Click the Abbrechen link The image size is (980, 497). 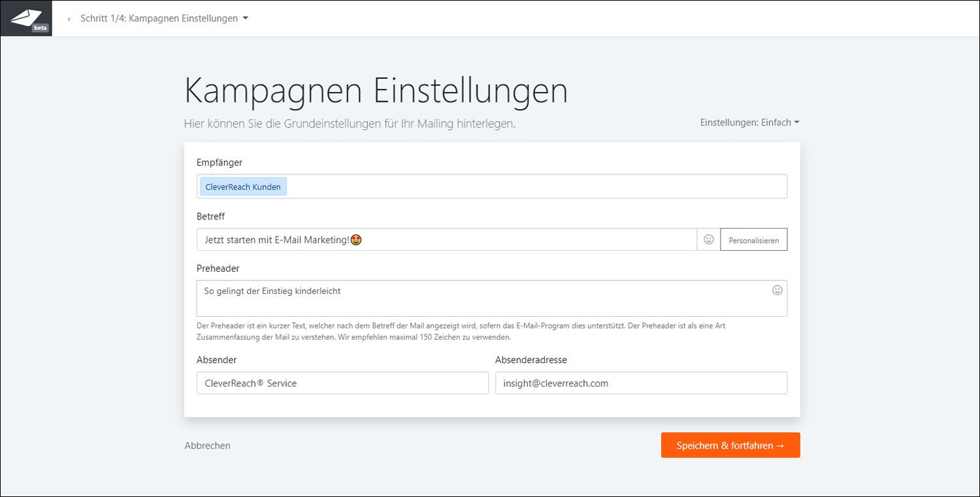click(x=207, y=445)
